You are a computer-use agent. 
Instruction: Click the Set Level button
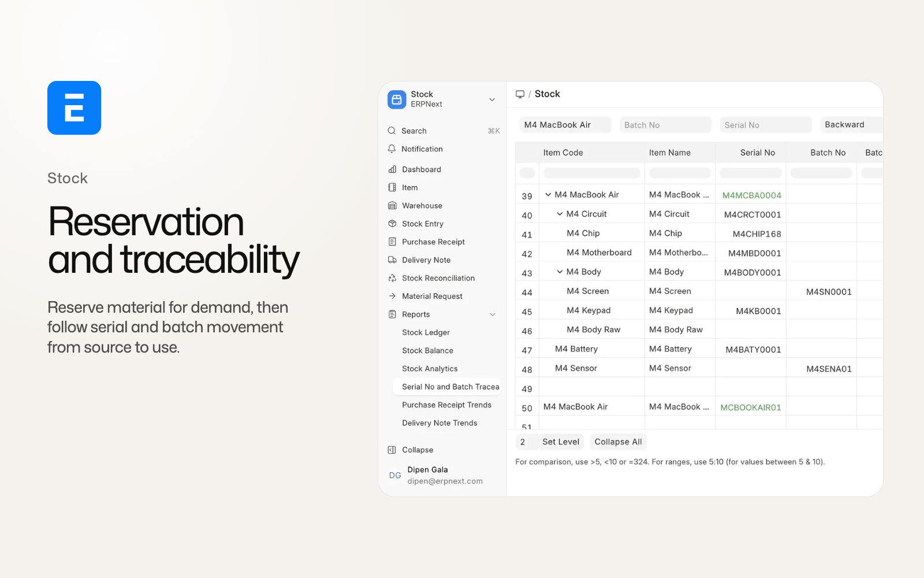tap(561, 442)
